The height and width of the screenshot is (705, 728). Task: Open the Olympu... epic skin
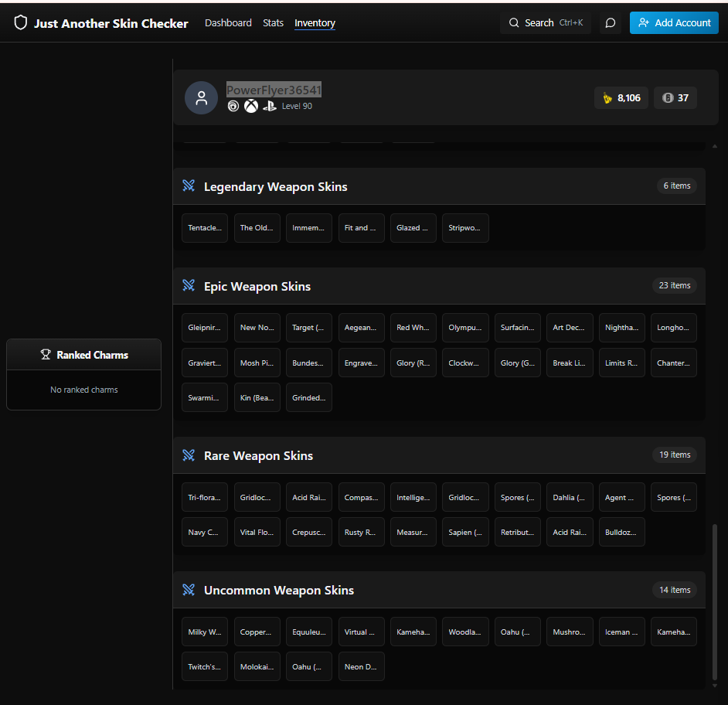click(465, 328)
